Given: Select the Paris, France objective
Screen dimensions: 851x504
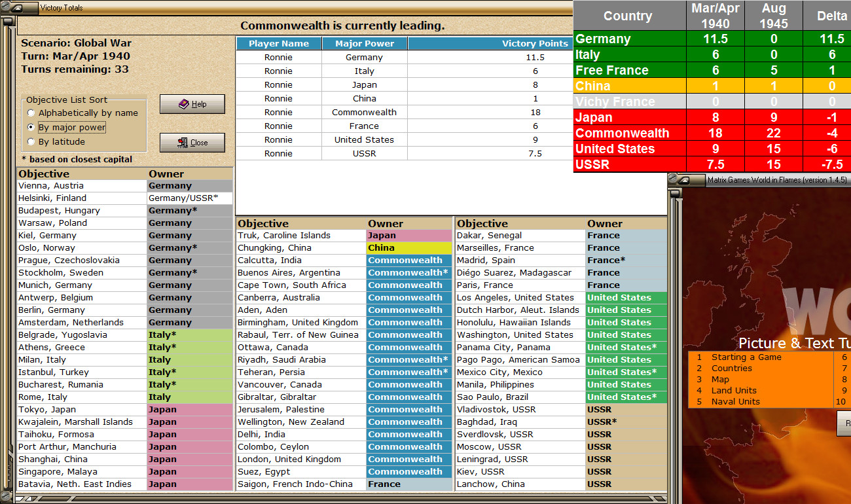Looking at the screenshot, I should point(520,285).
